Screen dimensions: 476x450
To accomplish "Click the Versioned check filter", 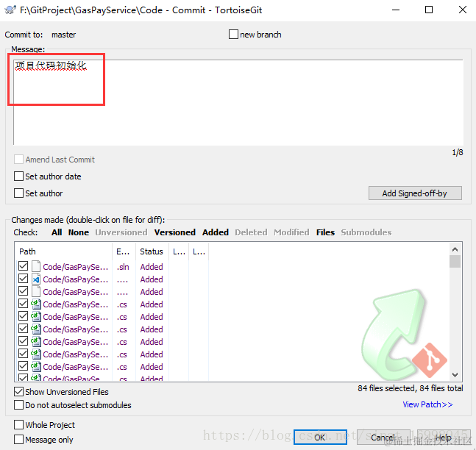I will [175, 232].
